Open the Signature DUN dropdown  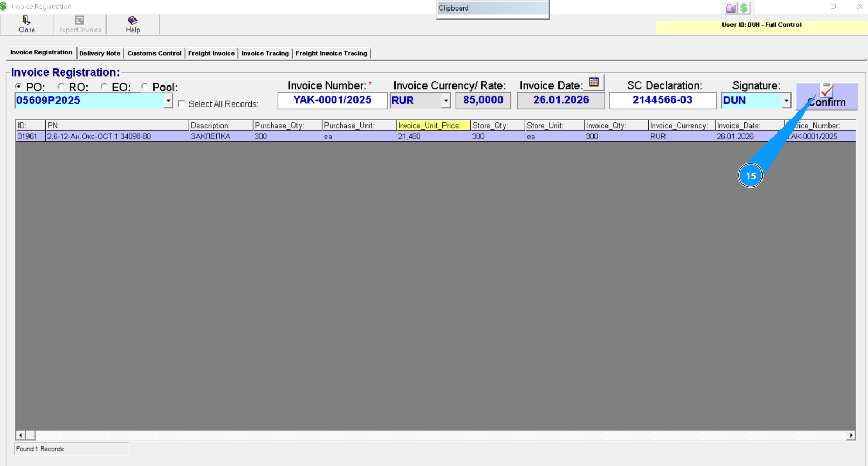(x=786, y=101)
